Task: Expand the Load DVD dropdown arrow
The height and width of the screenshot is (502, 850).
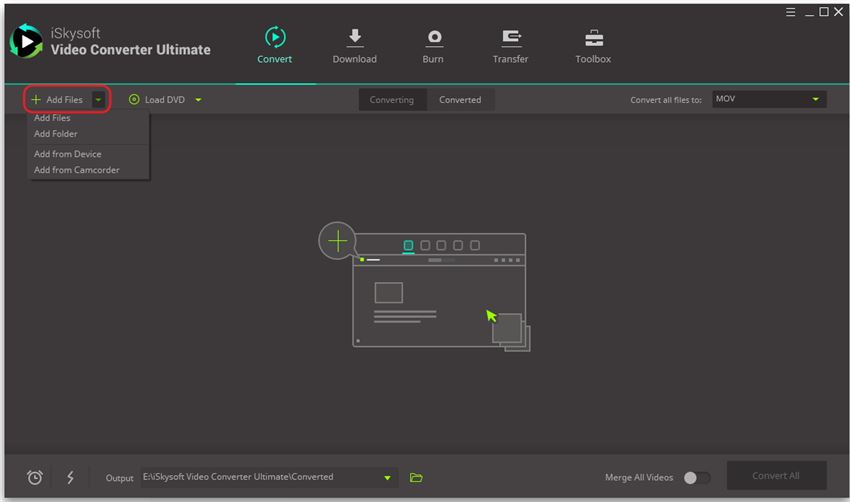Action: coord(199,100)
